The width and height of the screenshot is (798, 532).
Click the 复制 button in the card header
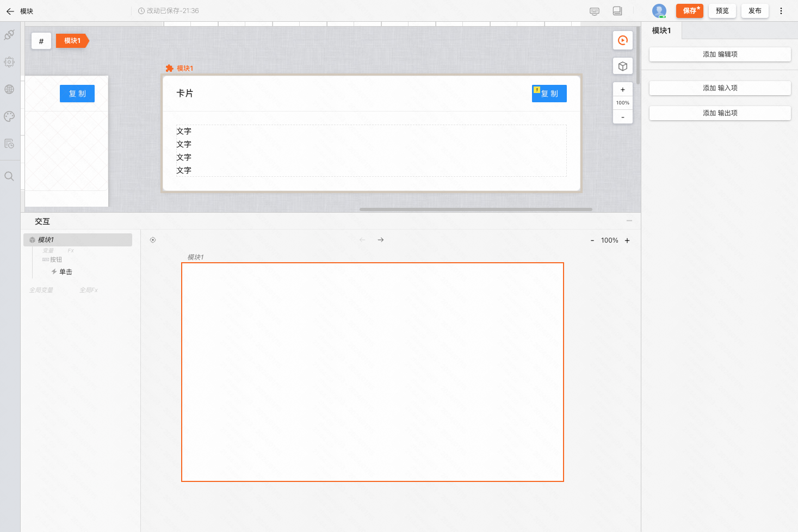coord(549,94)
